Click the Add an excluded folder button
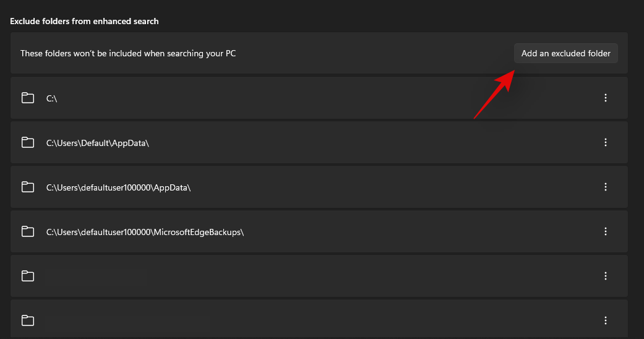Image resolution: width=644 pixels, height=339 pixels. [565, 53]
